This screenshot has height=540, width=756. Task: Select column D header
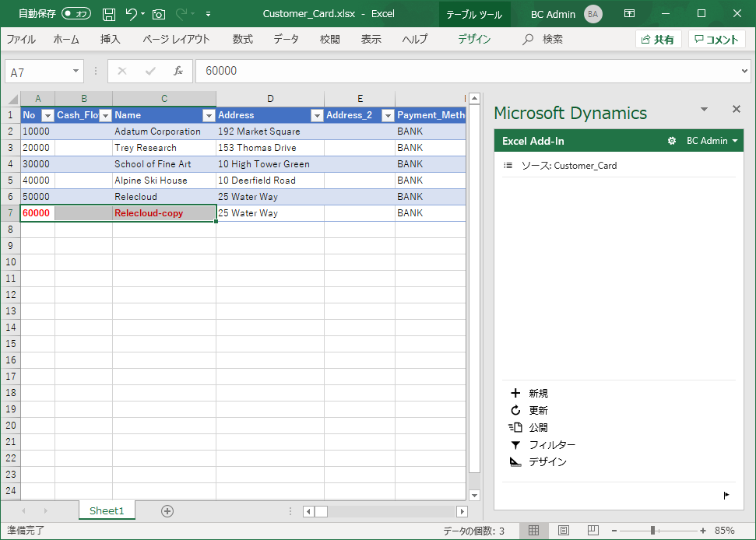(270, 99)
